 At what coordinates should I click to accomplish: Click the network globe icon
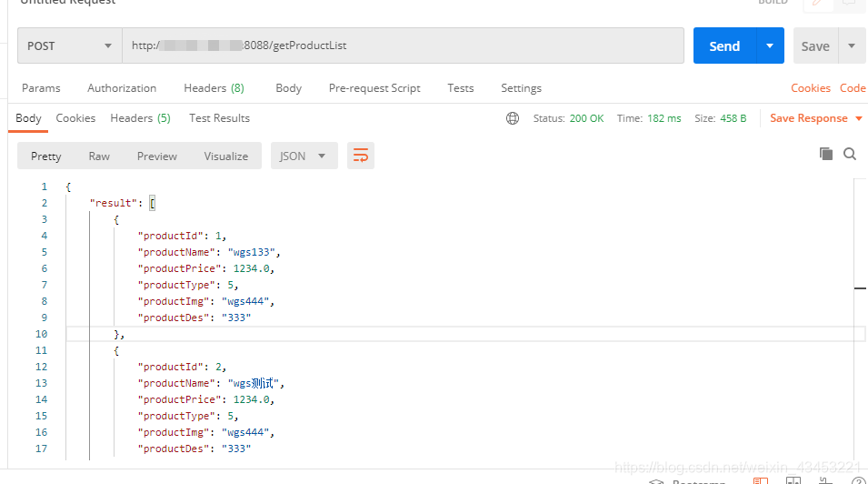pos(513,118)
